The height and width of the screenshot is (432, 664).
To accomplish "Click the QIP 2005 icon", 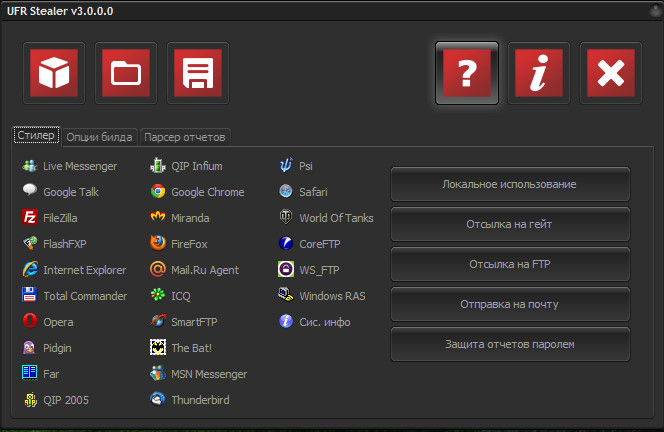I will coord(30,399).
